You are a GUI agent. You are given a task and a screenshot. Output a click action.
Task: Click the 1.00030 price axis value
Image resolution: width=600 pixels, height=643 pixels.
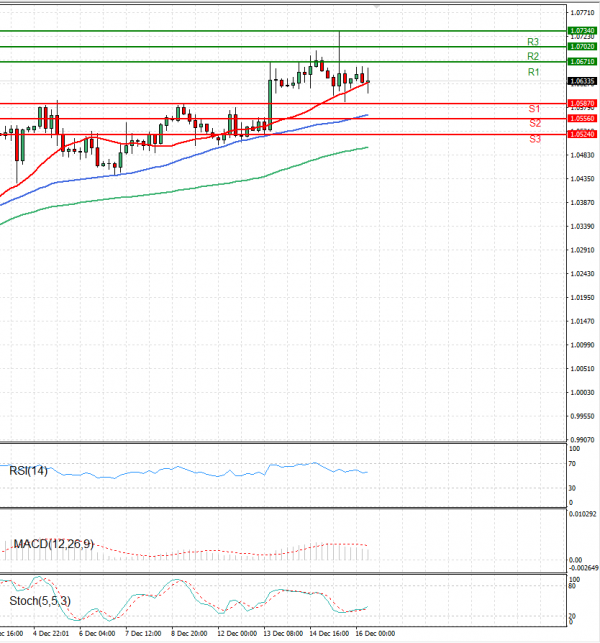(x=582, y=393)
